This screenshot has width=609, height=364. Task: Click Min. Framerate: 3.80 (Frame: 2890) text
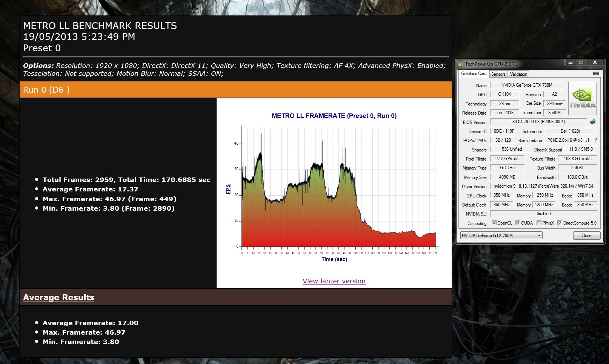point(109,208)
